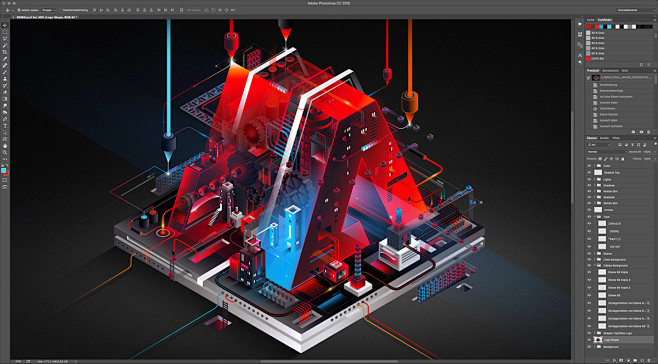658x364 pixels.
Task: Select the Eyedropper tool
Action: (5, 59)
